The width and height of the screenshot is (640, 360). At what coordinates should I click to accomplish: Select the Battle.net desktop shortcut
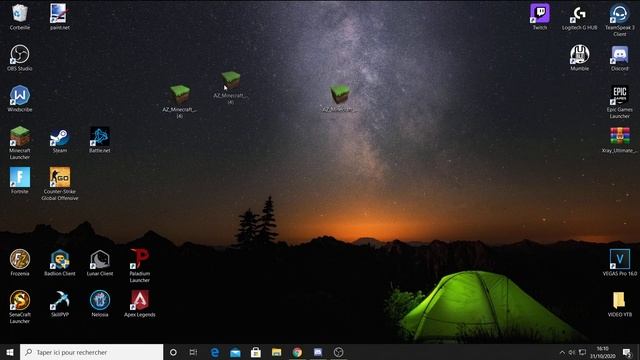(100, 140)
